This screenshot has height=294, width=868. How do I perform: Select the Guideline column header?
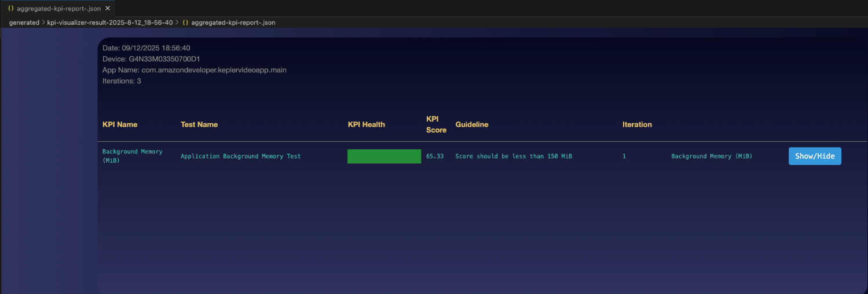click(x=472, y=124)
